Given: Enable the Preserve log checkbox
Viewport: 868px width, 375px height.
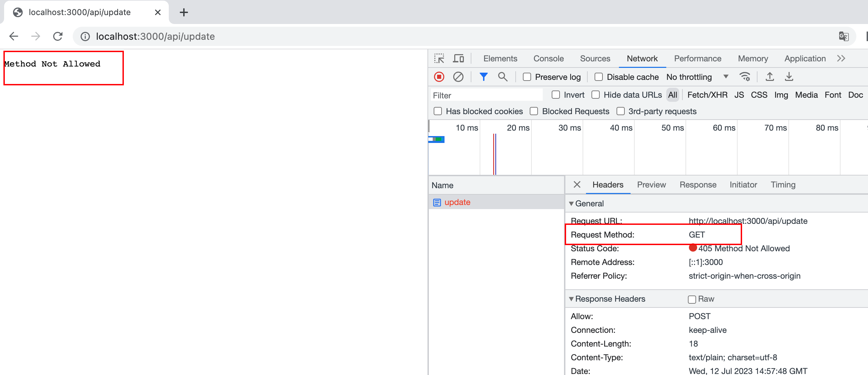Looking at the screenshot, I should [527, 77].
